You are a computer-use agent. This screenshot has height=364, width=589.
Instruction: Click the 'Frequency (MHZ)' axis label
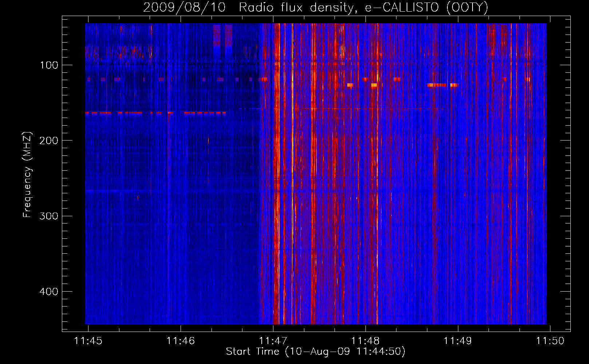point(27,174)
